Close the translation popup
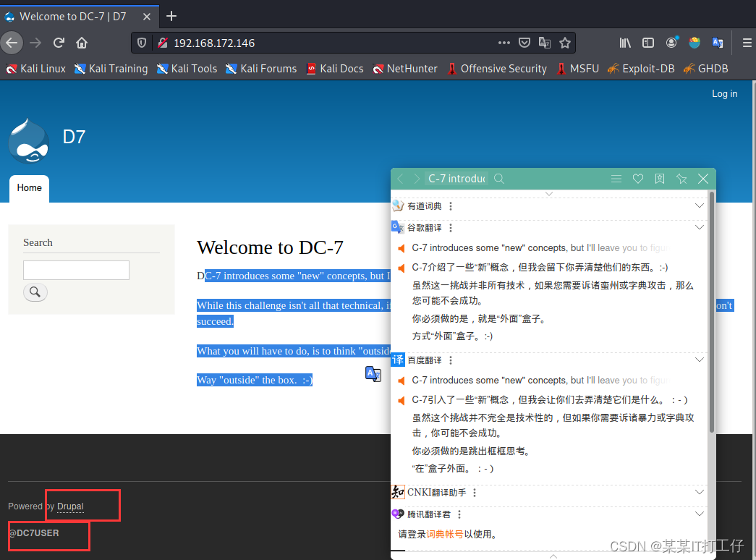This screenshot has width=756, height=560. (703, 179)
